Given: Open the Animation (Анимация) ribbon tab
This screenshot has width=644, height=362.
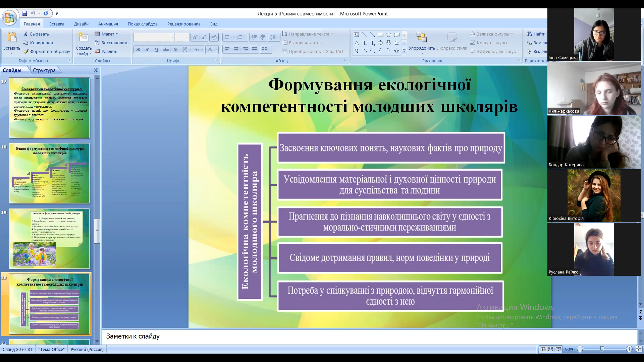Looking at the screenshot, I should (108, 24).
